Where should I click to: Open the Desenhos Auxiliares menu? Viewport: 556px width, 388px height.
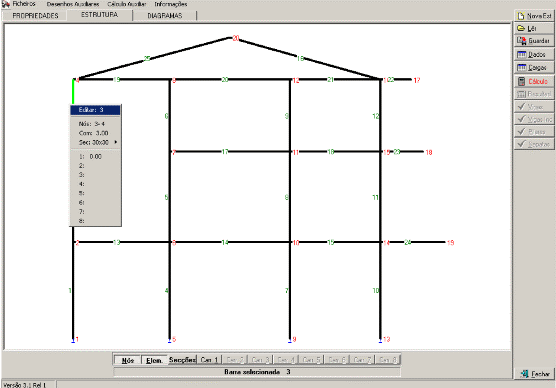click(x=73, y=4)
